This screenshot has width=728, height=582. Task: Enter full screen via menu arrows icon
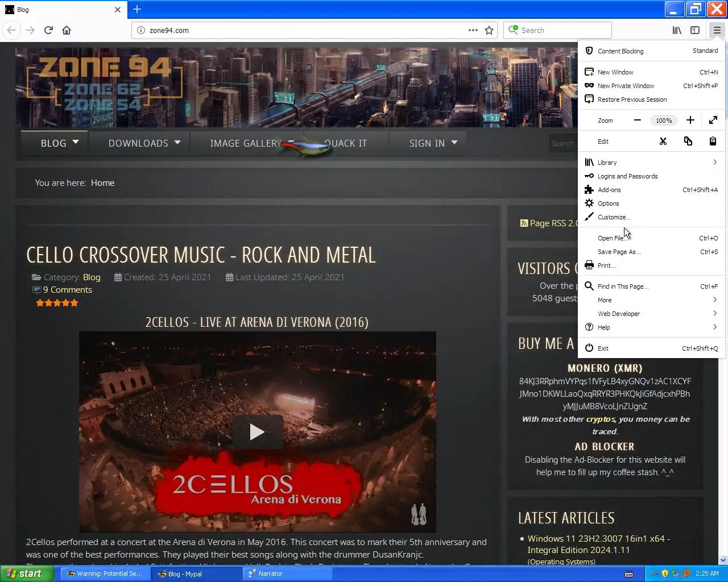tap(713, 120)
